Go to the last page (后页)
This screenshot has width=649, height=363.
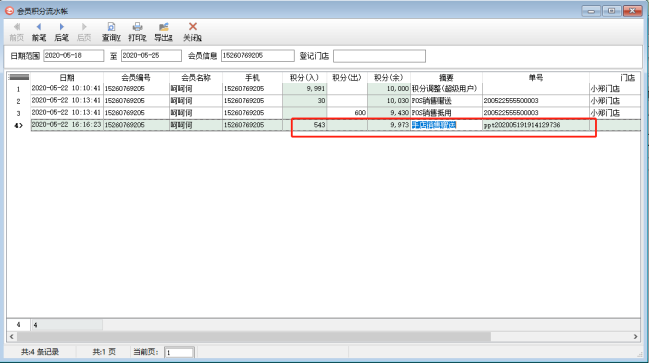click(x=84, y=32)
